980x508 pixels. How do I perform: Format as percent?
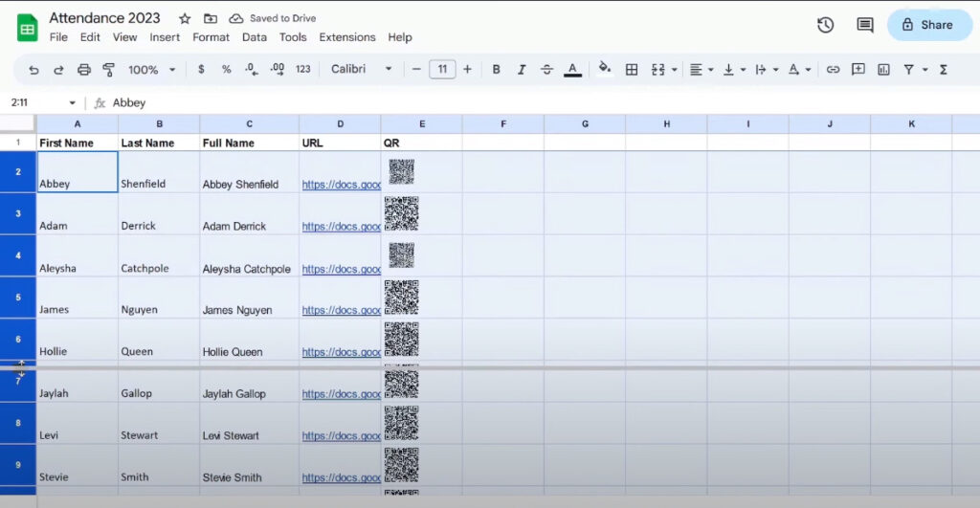tap(226, 69)
